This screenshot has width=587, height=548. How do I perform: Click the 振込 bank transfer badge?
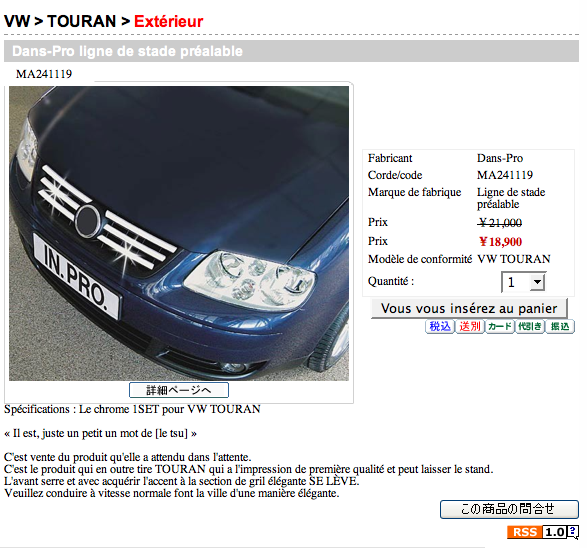tap(560, 326)
